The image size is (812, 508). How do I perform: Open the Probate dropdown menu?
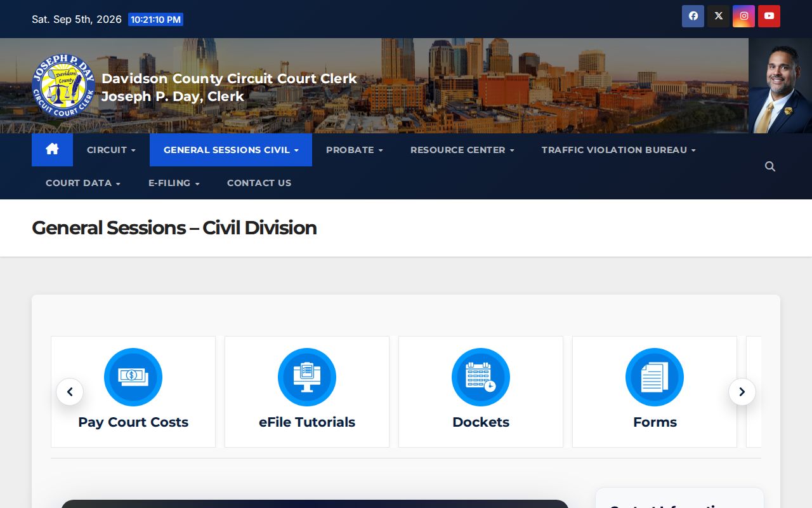354,150
